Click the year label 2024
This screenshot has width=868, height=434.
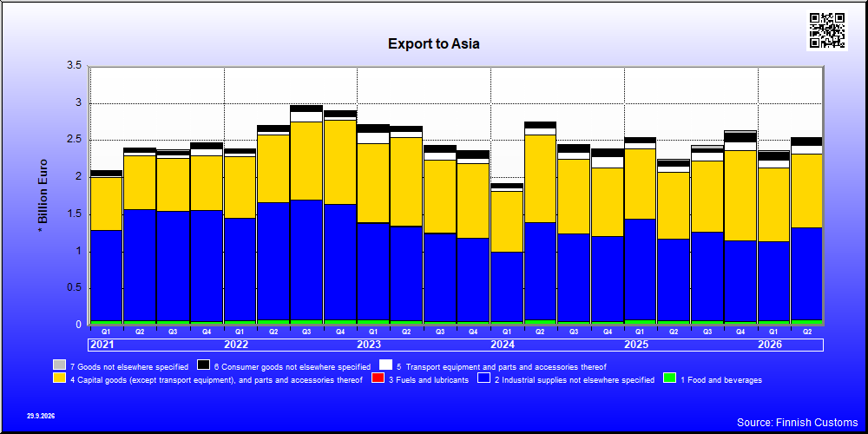click(x=503, y=345)
